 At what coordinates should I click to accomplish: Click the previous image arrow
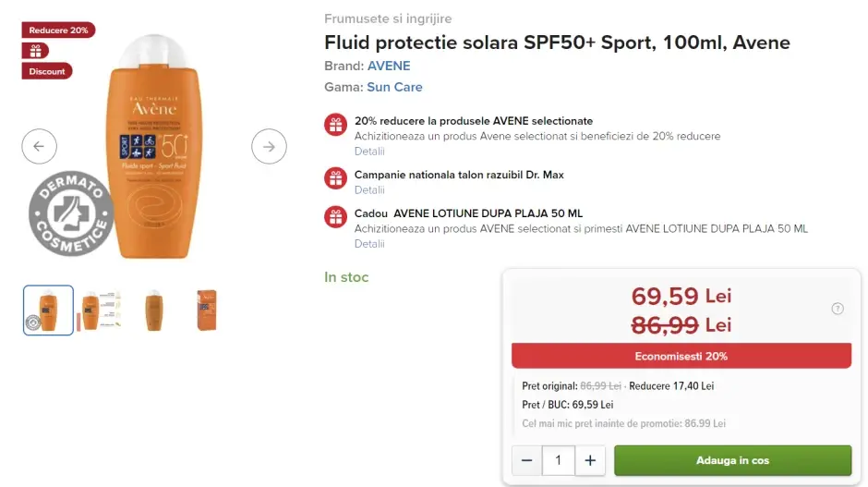point(39,146)
